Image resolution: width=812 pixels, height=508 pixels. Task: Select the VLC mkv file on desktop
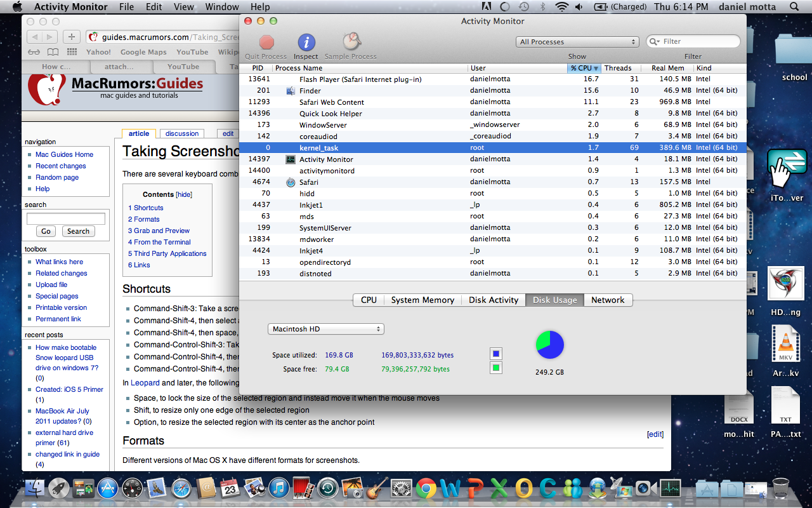click(x=785, y=351)
